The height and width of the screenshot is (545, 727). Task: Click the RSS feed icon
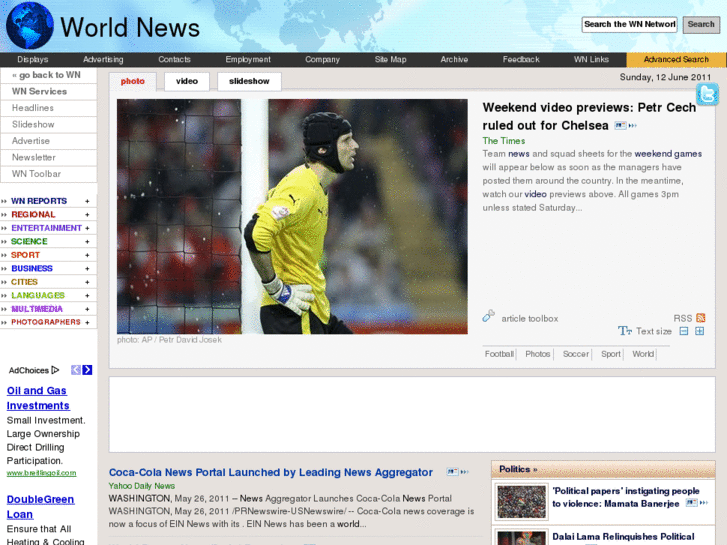[x=701, y=318]
